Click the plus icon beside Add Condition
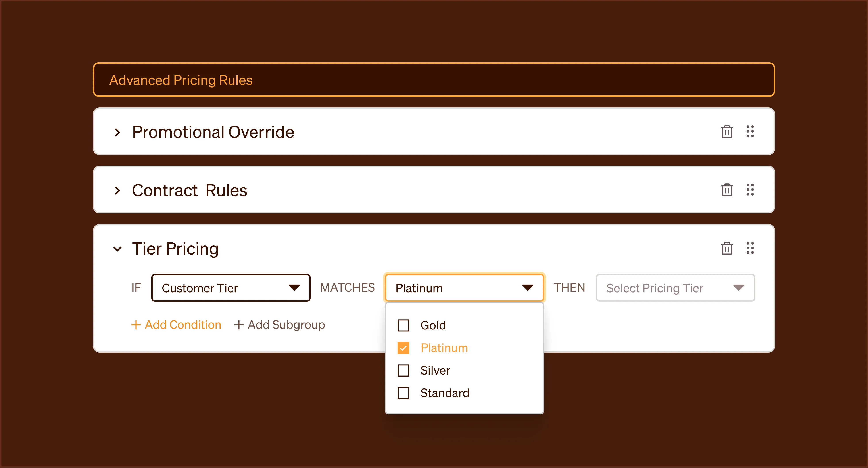Viewport: 868px width, 468px height. coord(136,325)
